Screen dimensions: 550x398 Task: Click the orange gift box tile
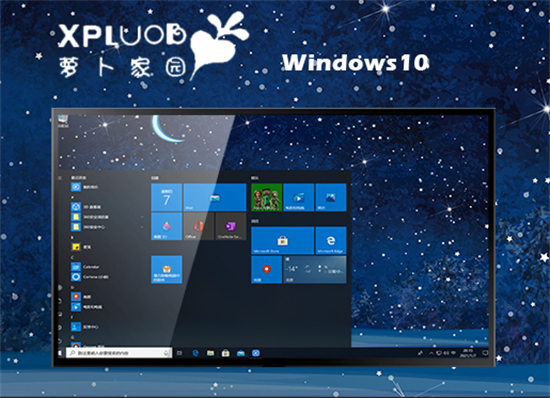click(x=166, y=270)
